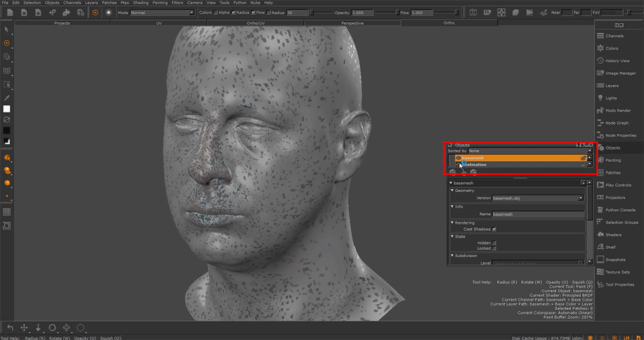Enable the Locked state checkbox

[x=494, y=248]
